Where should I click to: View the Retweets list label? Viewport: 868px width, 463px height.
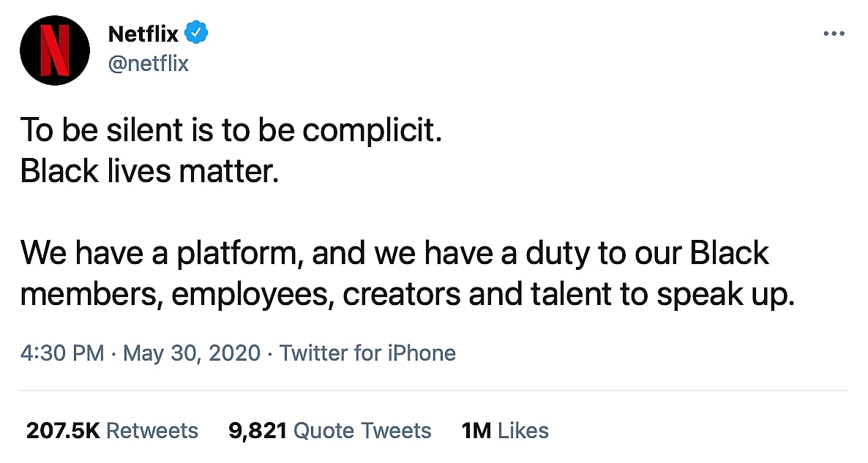pos(152,430)
